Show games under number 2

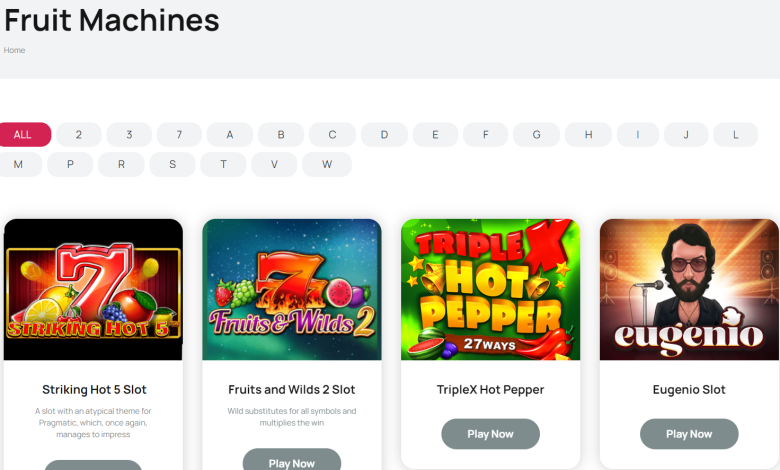[79, 135]
